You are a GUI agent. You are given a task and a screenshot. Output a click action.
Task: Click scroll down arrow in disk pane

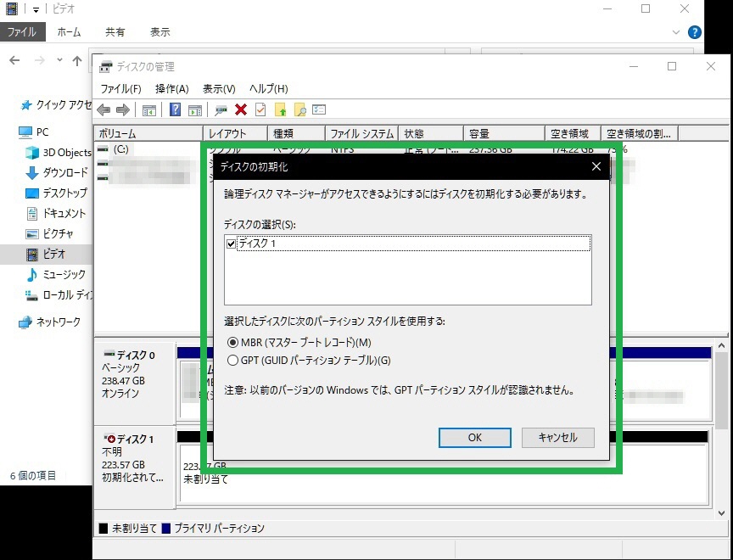tap(721, 512)
